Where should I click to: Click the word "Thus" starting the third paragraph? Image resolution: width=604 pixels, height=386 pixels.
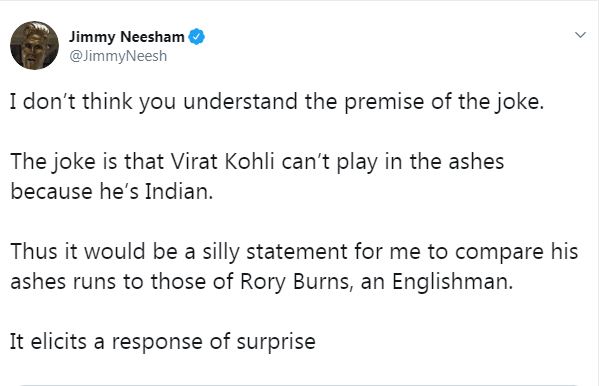click(33, 252)
